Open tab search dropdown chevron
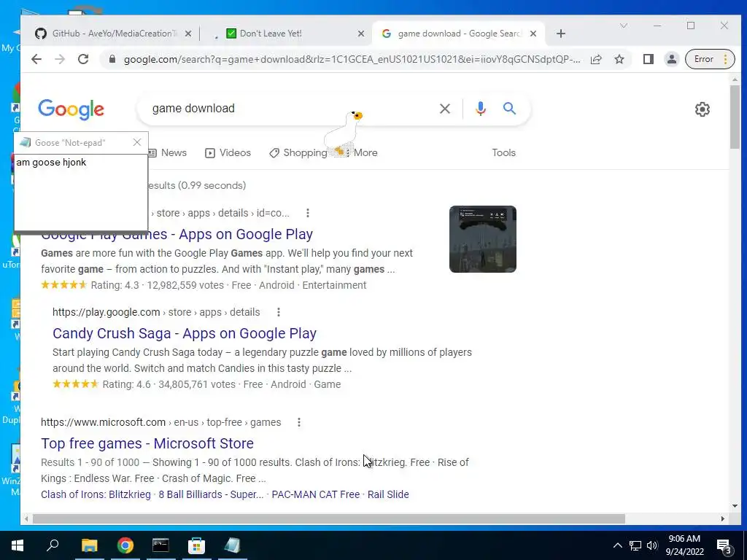 pyautogui.click(x=624, y=26)
